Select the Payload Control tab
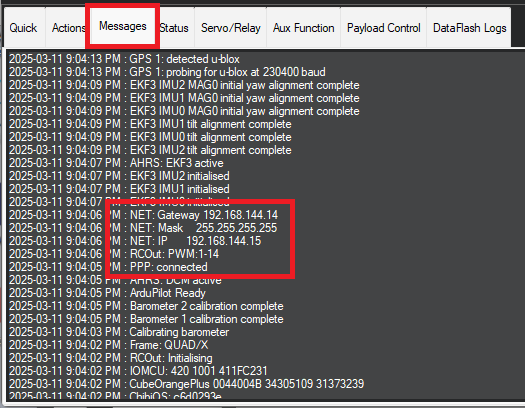 [x=383, y=28]
